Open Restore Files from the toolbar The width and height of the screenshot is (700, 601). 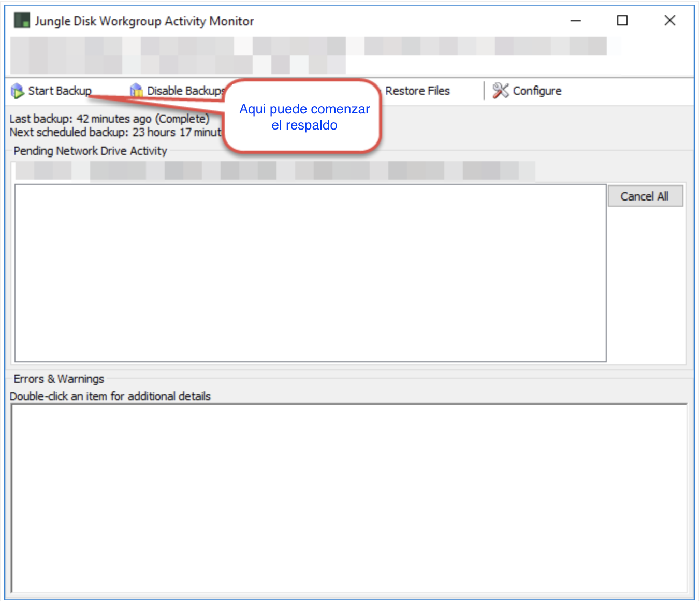417,91
